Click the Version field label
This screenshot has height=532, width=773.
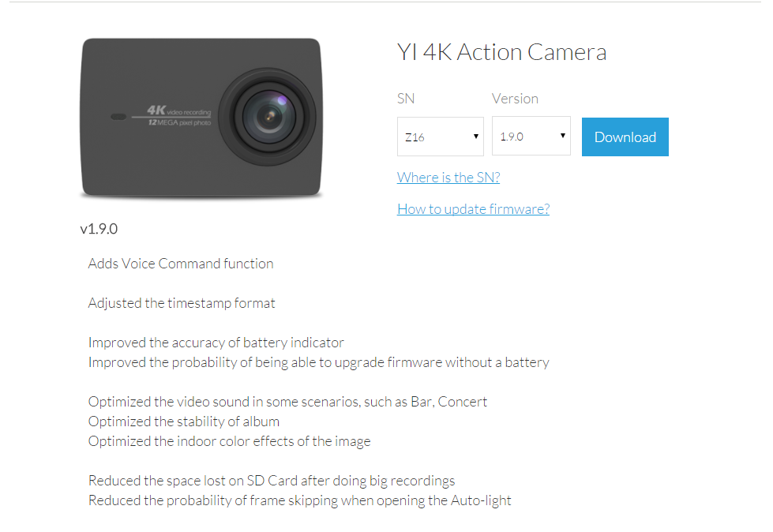(515, 99)
